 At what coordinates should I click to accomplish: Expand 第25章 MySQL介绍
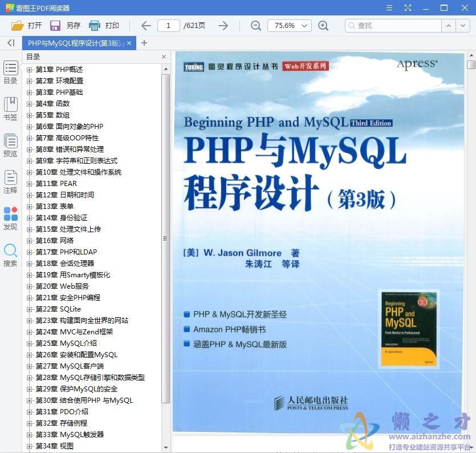tap(30, 343)
